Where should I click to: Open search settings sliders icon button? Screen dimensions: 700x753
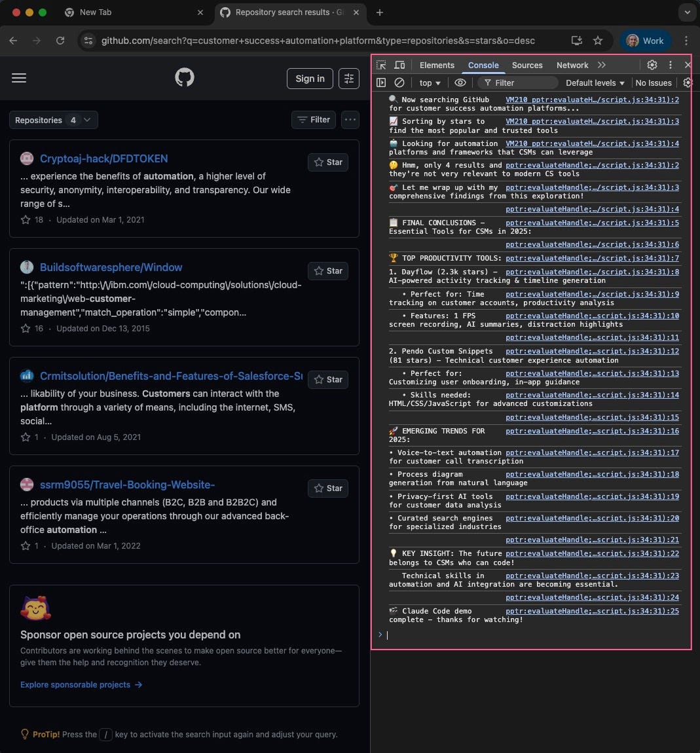tap(349, 79)
